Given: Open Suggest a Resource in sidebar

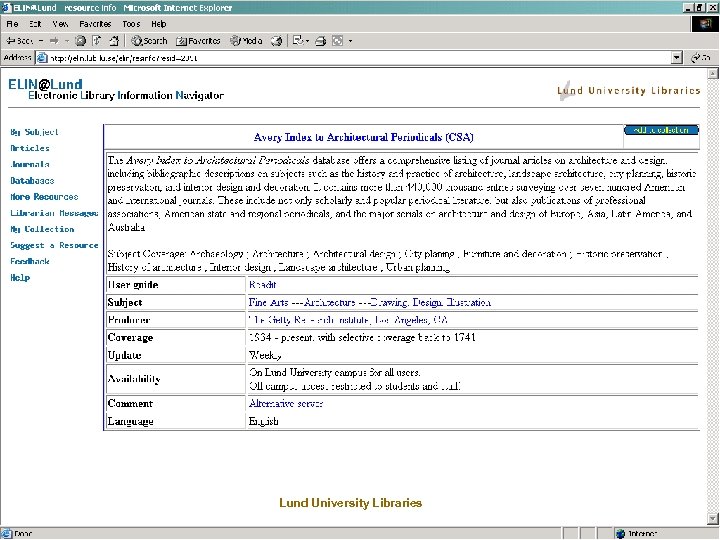Looking at the screenshot, I should (54, 245).
